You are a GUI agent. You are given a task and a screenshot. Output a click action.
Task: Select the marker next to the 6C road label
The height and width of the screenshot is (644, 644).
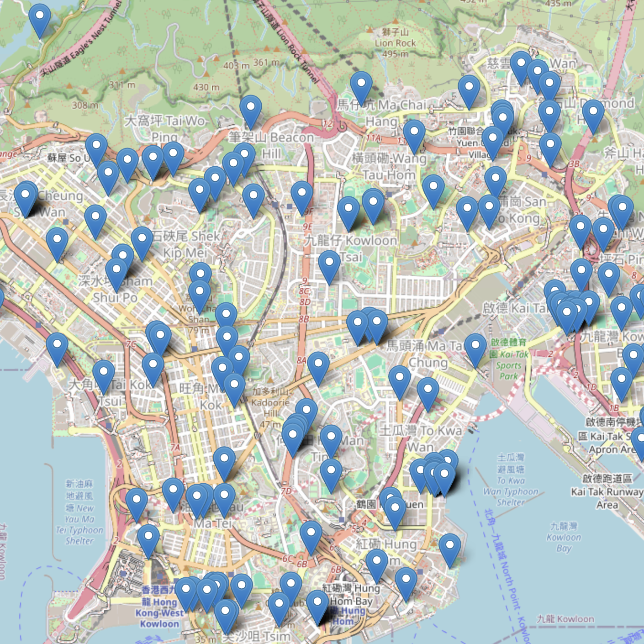[311, 538]
